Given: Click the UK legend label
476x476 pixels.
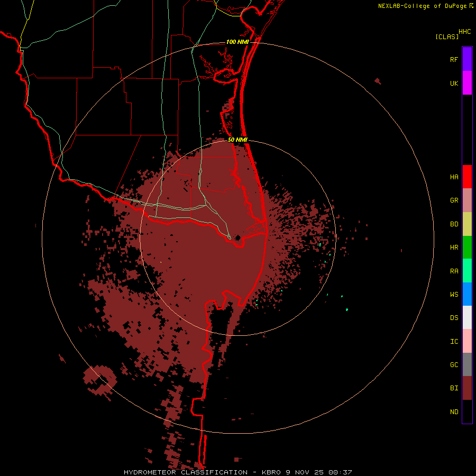Looking at the screenshot, I should pos(454,83).
